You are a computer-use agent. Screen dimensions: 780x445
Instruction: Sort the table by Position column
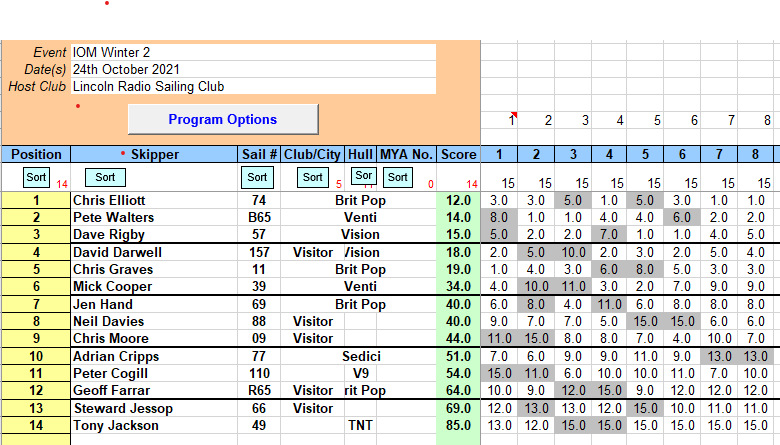(x=36, y=177)
